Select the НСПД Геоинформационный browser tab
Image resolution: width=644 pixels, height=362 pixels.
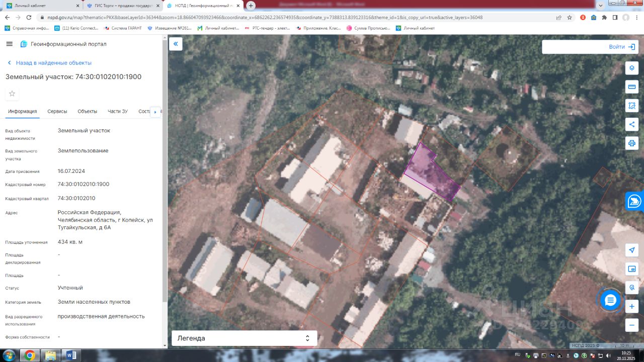pyautogui.click(x=204, y=6)
